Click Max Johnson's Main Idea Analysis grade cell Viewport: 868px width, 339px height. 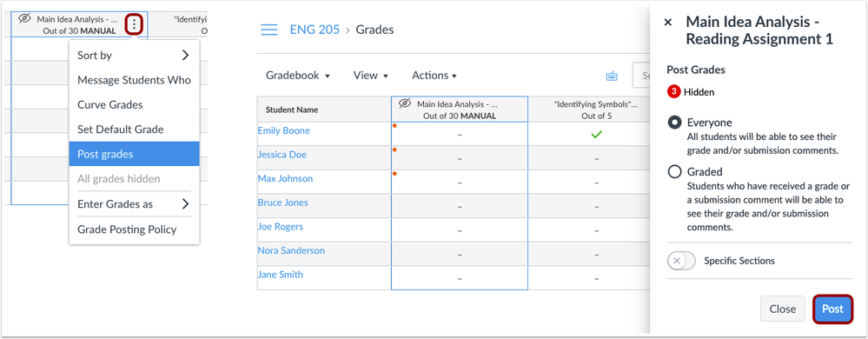click(460, 182)
